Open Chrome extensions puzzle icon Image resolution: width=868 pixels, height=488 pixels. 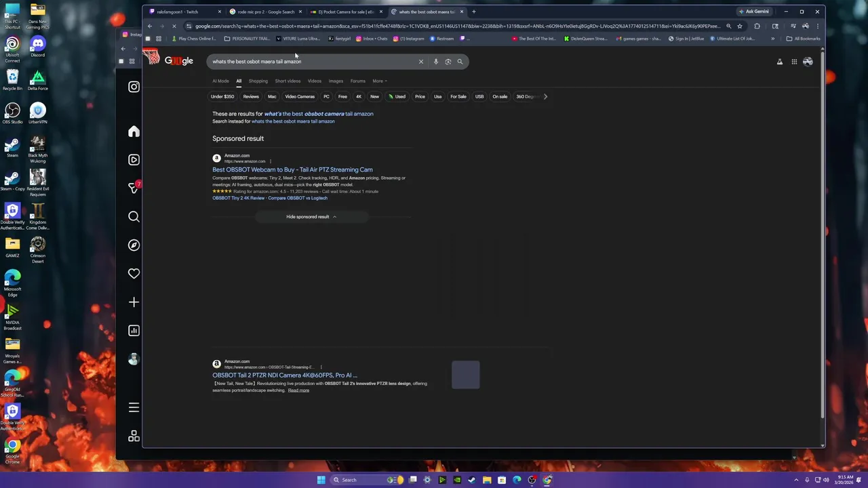tap(757, 26)
